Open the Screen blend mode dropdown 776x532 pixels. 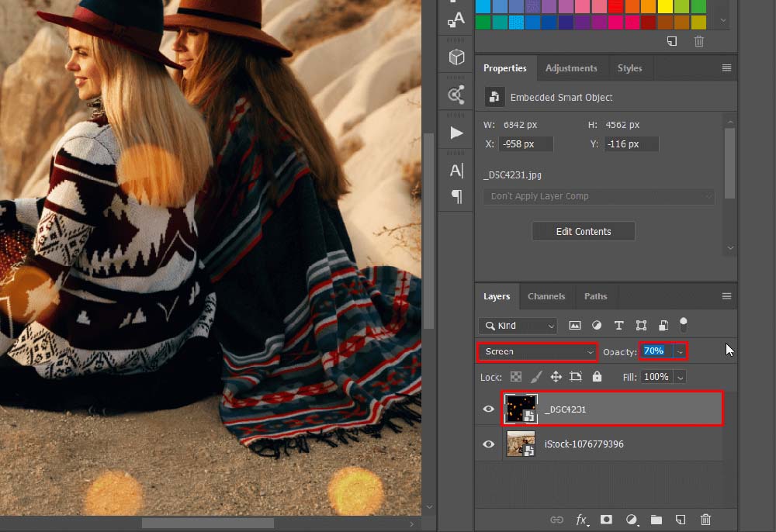click(x=537, y=351)
